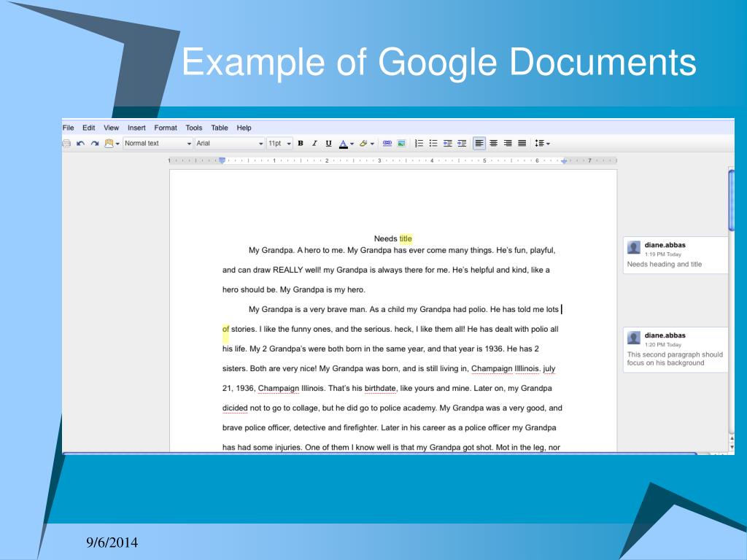Viewport: 747px width, 560px height.
Task: Toggle underline formatting
Action: point(328,144)
